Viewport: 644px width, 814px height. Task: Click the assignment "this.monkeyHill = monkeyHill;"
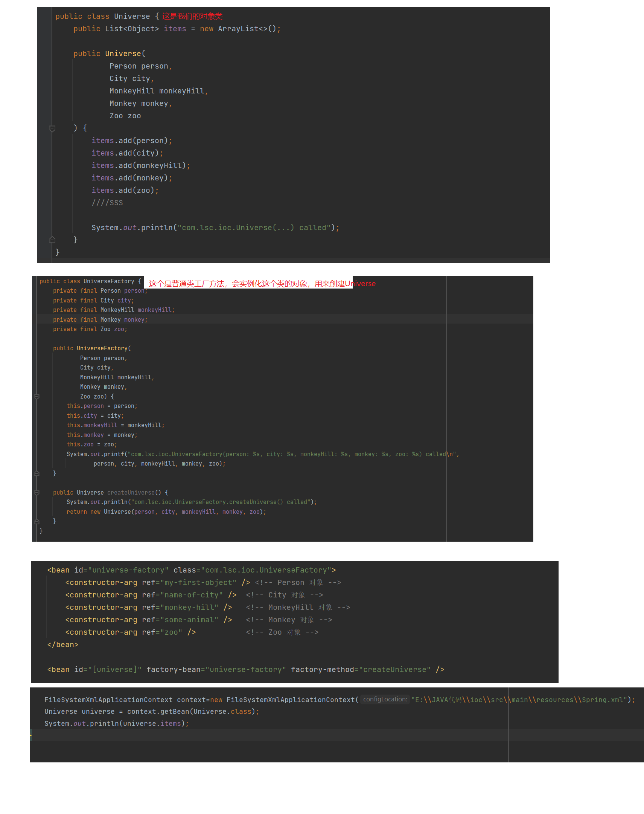pos(116,425)
